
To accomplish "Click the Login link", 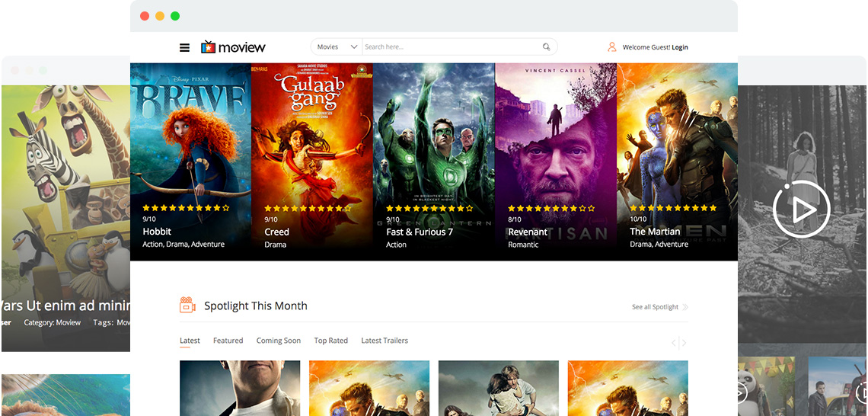I will (680, 48).
